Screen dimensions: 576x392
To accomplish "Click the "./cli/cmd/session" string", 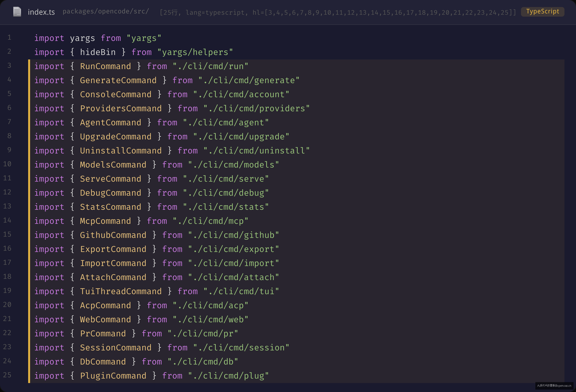I will 241,348.
